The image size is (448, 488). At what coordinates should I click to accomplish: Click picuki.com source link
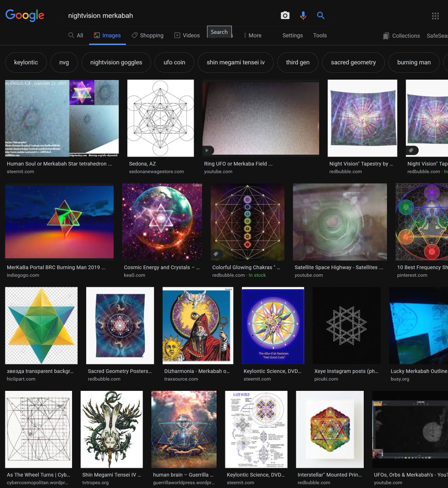pos(326,379)
